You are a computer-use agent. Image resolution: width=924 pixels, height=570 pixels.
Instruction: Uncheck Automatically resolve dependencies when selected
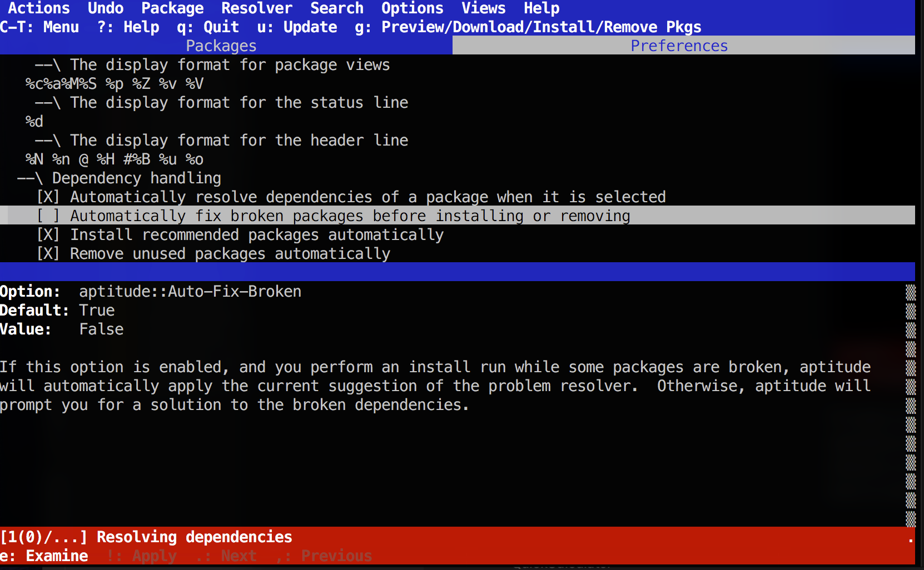pos(48,197)
